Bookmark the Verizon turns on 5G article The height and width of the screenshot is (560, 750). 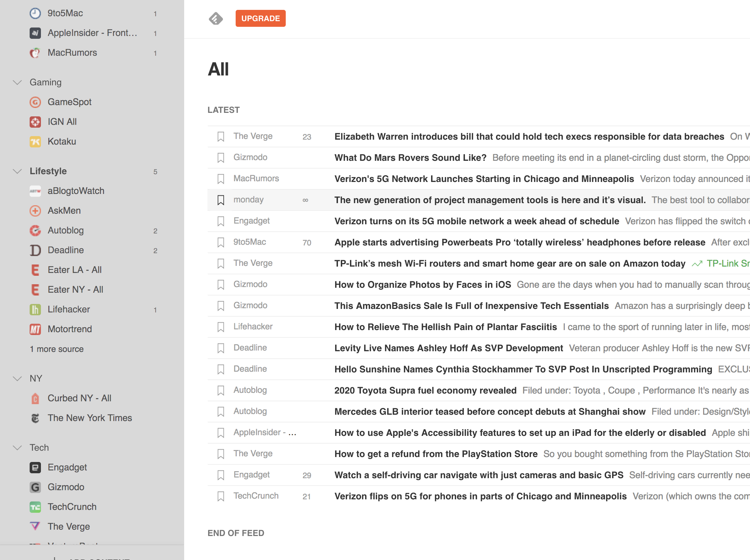pos(221,221)
